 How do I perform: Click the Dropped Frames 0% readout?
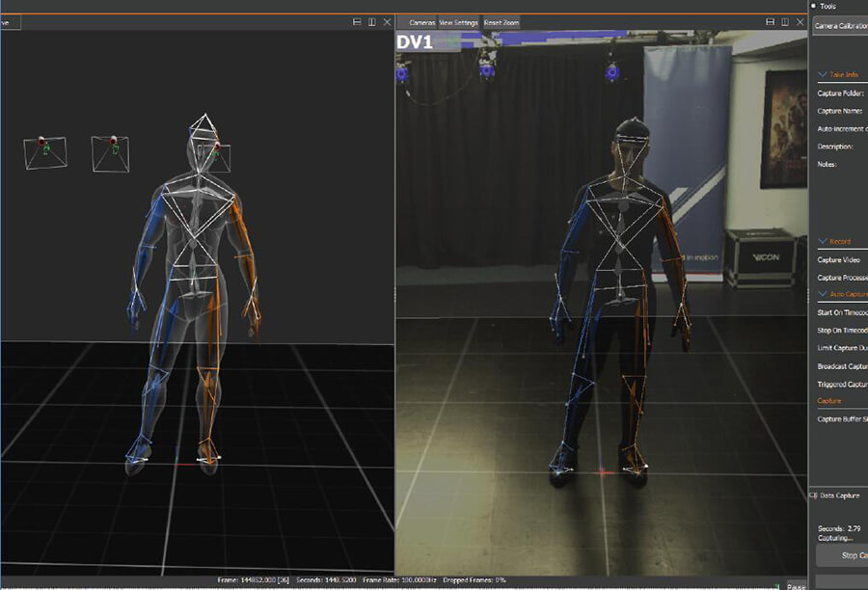pos(475,580)
